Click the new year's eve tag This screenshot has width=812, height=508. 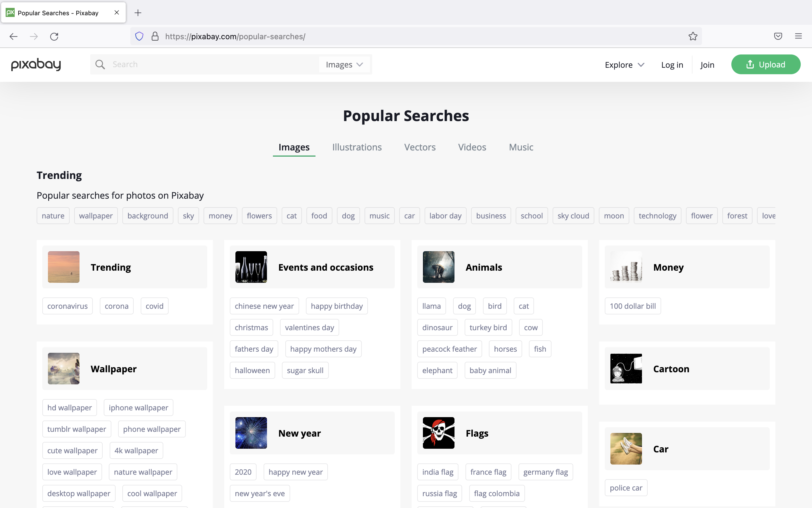(260, 494)
